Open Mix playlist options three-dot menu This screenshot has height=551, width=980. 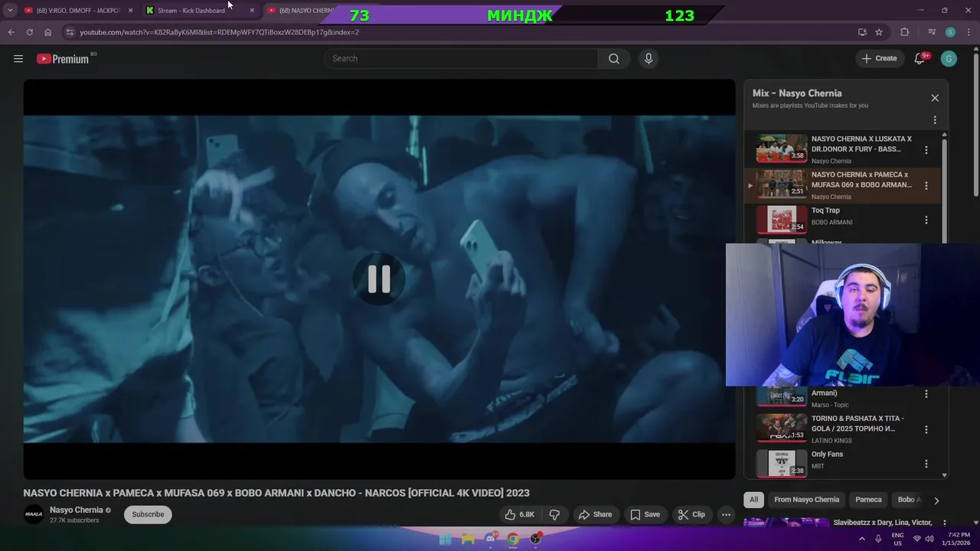(x=935, y=120)
